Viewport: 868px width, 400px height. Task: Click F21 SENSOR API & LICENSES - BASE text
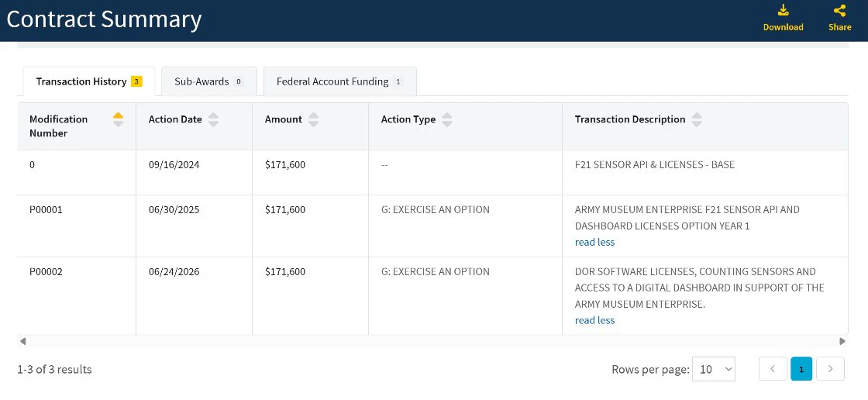point(655,164)
